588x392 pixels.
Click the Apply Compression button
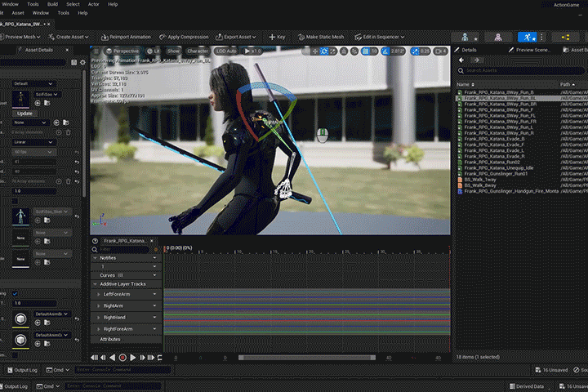[x=184, y=37]
